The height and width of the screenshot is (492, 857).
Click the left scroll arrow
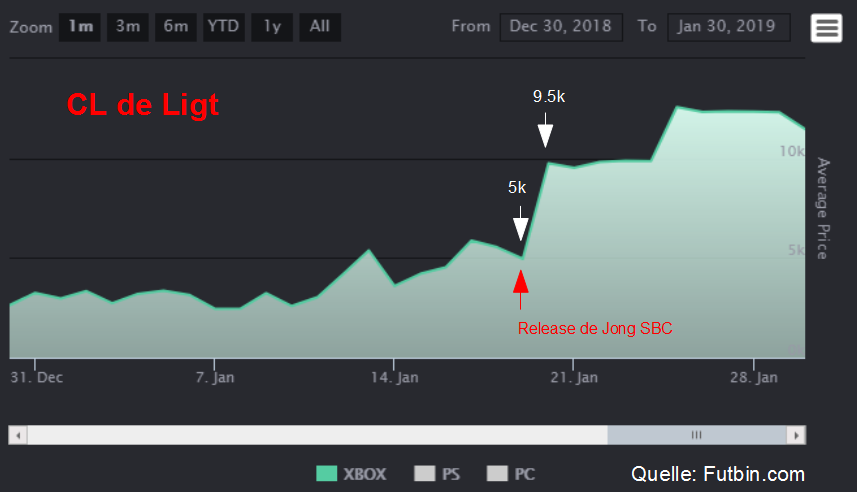[18, 435]
